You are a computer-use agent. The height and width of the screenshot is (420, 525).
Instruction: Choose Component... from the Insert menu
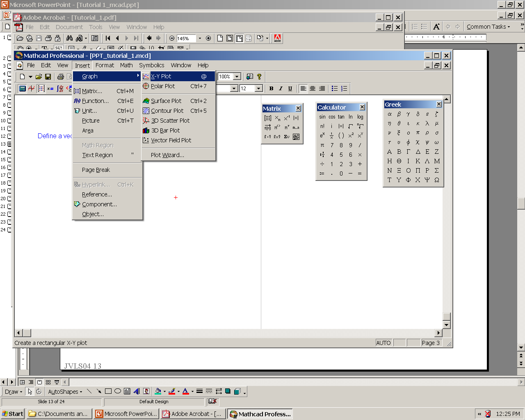[x=107, y=204]
